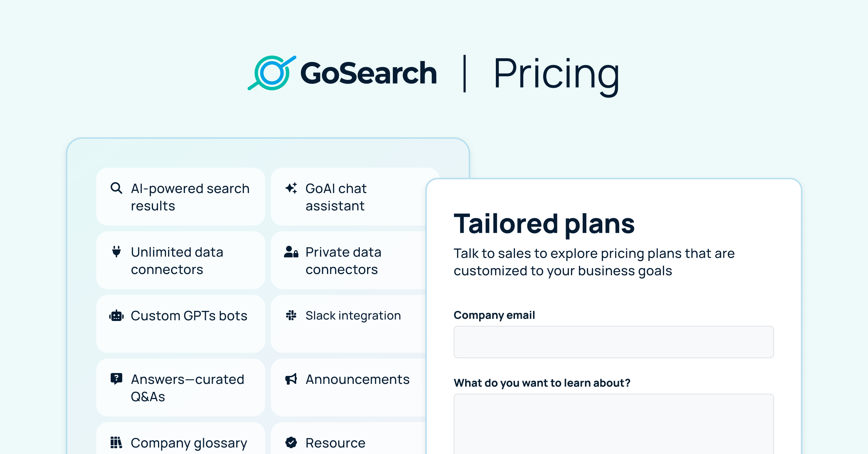Image resolution: width=868 pixels, height=454 pixels.
Task: Click the magnifying glass icon on AI-powered search results
Action: (116, 188)
